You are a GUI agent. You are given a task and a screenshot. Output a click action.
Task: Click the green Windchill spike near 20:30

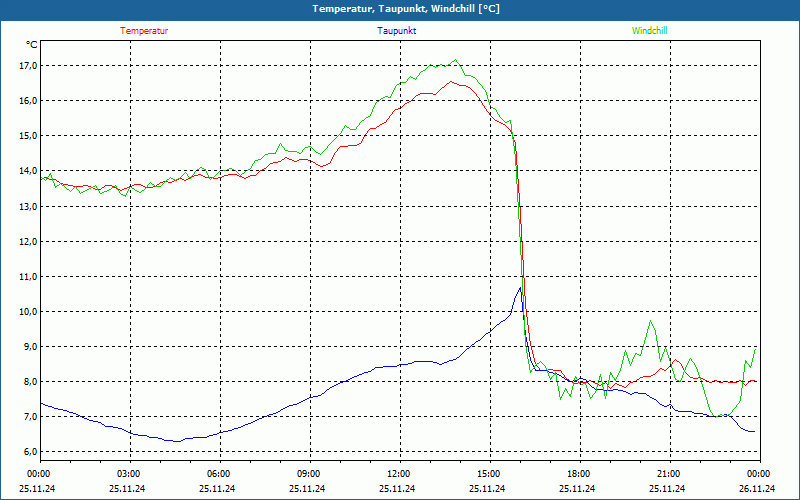point(650,321)
